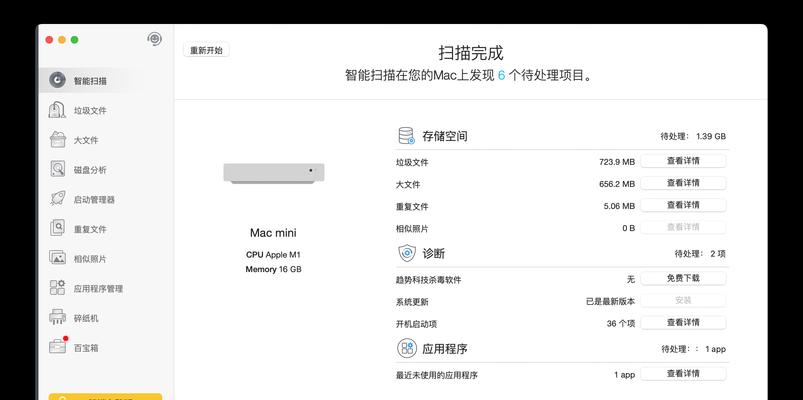The image size is (803, 400).
Task: Click the CPU Apple M1 text
Action: tap(273, 255)
